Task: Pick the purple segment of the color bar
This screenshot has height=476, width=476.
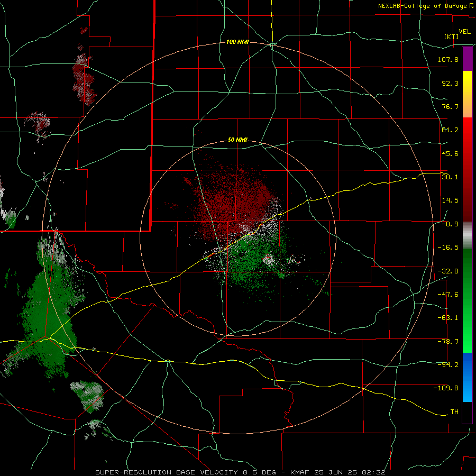Action: tap(467, 59)
